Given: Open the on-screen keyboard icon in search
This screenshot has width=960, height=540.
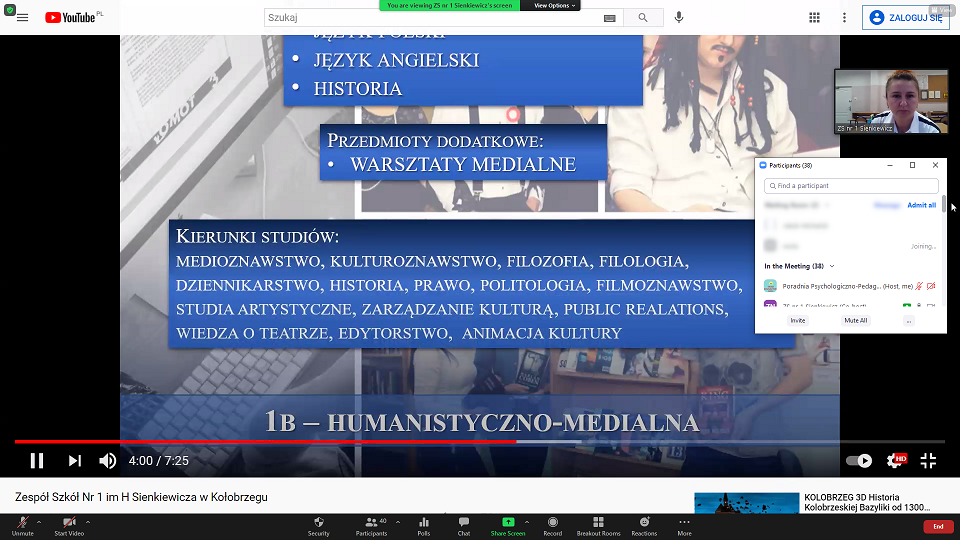Looking at the screenshot, I should click(609, 18).
